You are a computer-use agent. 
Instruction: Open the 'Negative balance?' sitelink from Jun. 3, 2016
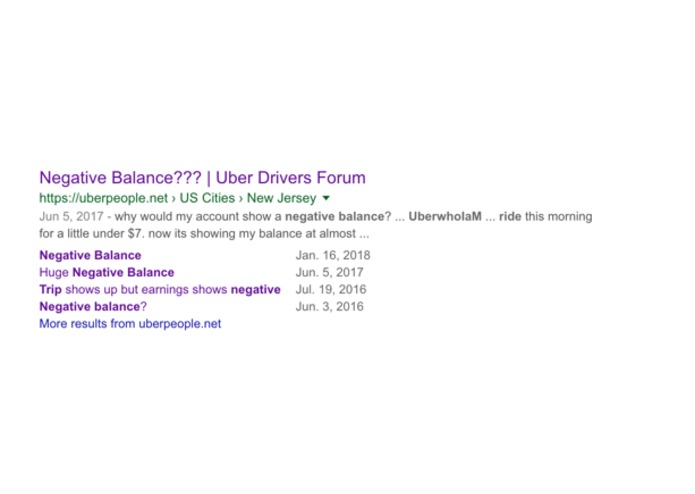pyautogui.click(x=93, y=307)
